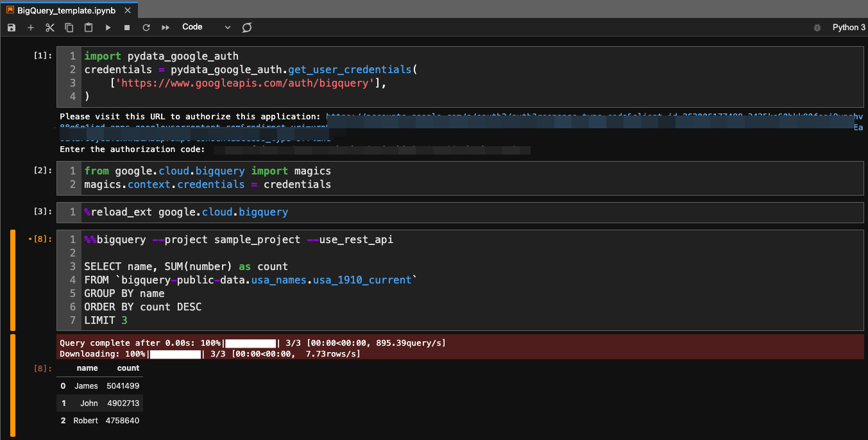Select cell 2 by its [2]: prompt
The image size is (868, 440).
43,171
